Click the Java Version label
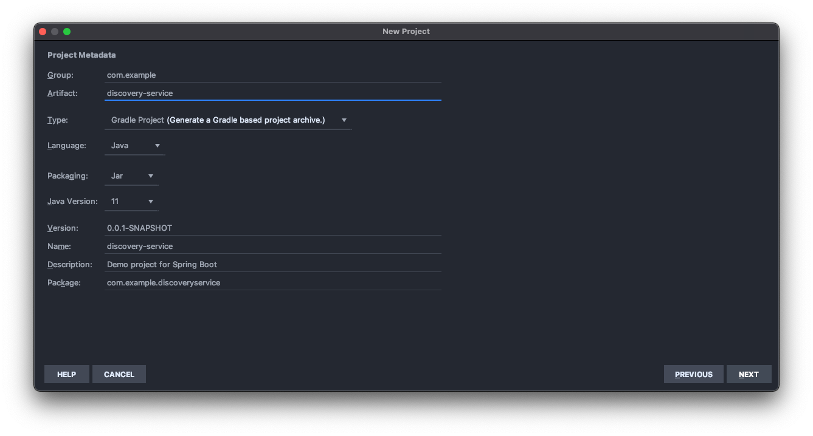Screen dimensions: 813x436 [72, 202]
